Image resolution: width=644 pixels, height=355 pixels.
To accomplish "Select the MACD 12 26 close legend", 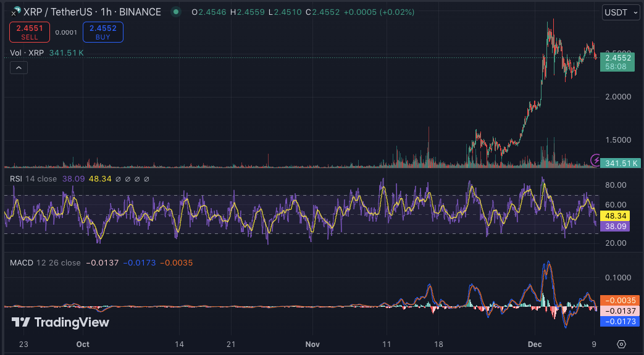I will [x=44, y=263].
